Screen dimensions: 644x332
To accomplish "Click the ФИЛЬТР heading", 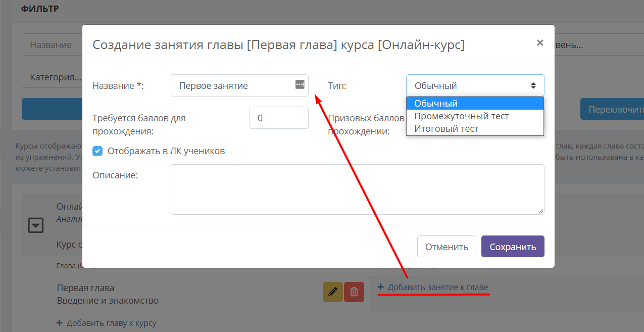I will click(40, 9).
